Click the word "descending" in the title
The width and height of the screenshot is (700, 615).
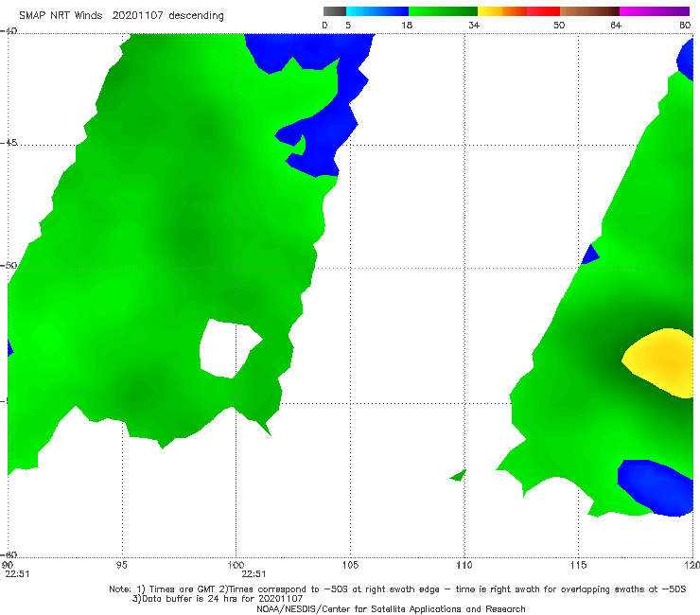click(197, 16)
